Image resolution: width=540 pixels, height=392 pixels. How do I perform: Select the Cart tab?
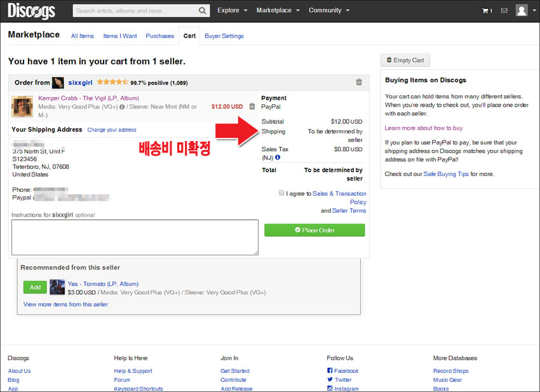coord(189,36)
